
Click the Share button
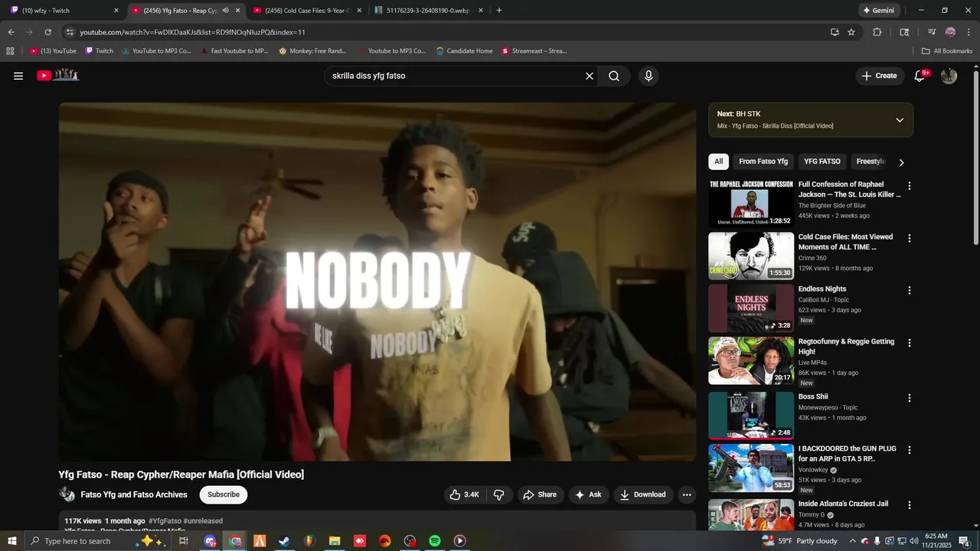540,494
